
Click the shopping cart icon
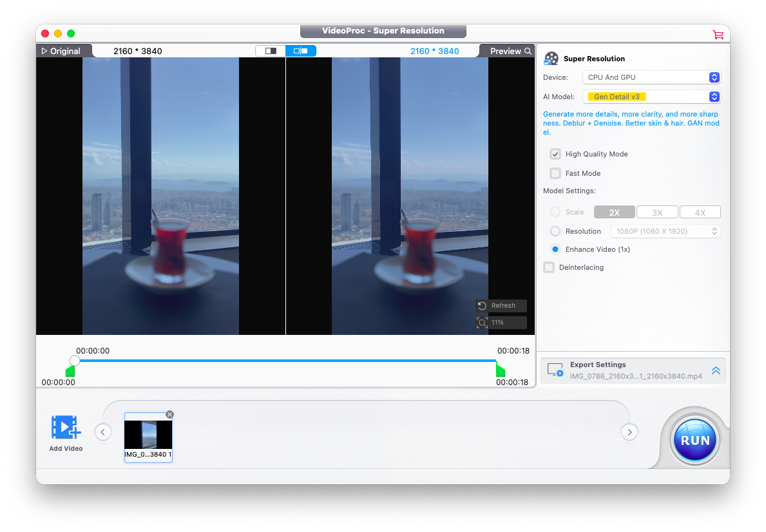(717, 34)
